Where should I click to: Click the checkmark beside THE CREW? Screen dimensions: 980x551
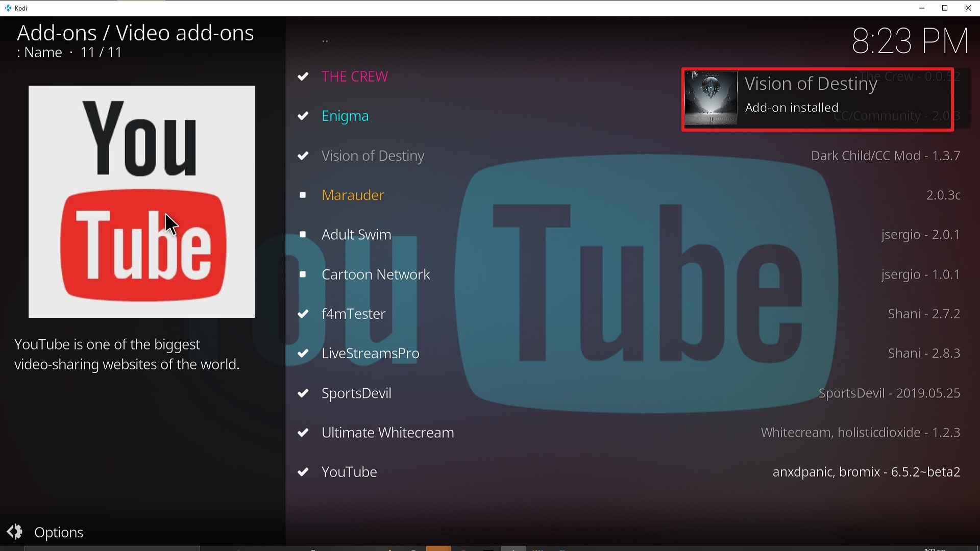303,77
